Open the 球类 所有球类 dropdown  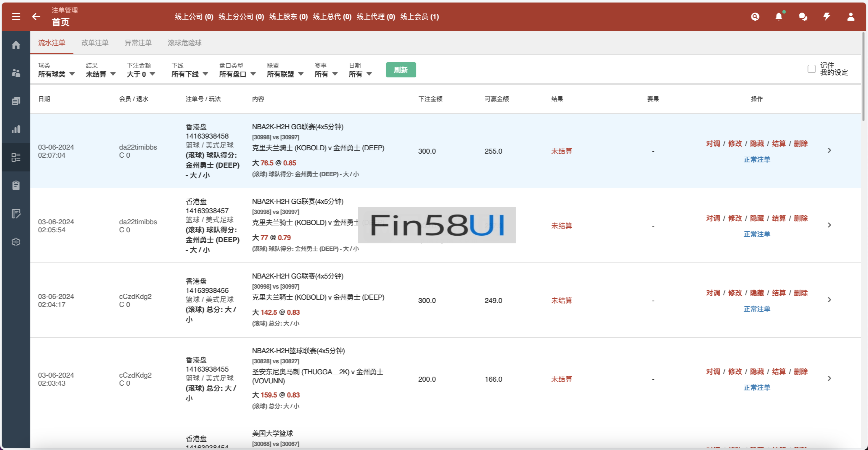(56, 74)
